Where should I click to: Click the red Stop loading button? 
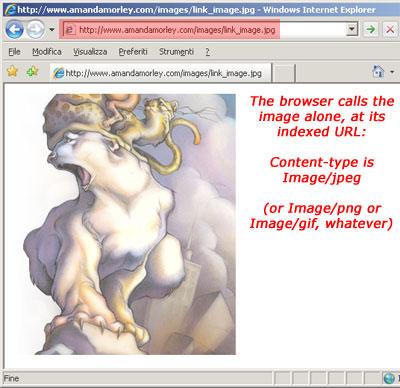click(390, 30)
